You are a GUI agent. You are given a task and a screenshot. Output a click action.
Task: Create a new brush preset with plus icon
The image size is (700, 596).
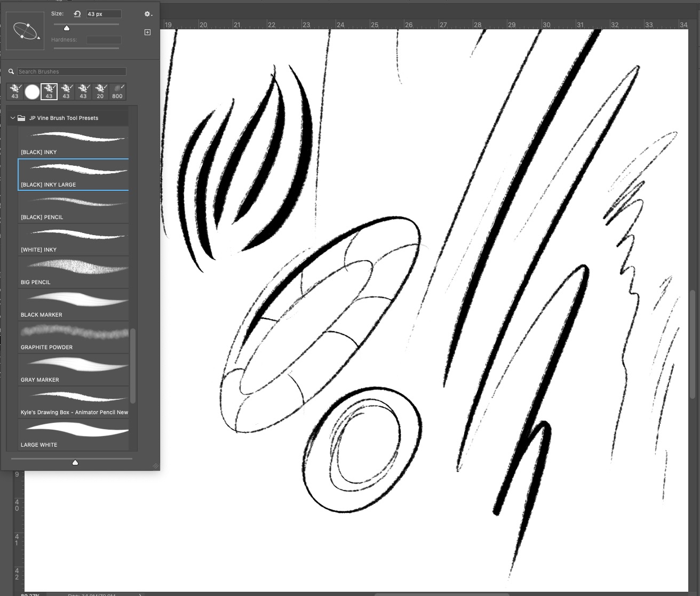click(x=148, y=33)
